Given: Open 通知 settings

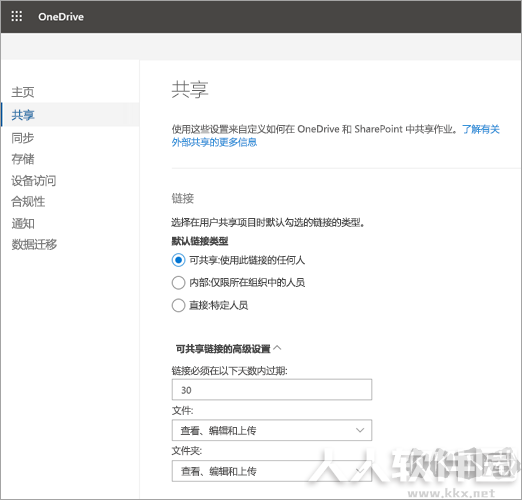Looking at the screenshot, I should [x=23, y=223].
